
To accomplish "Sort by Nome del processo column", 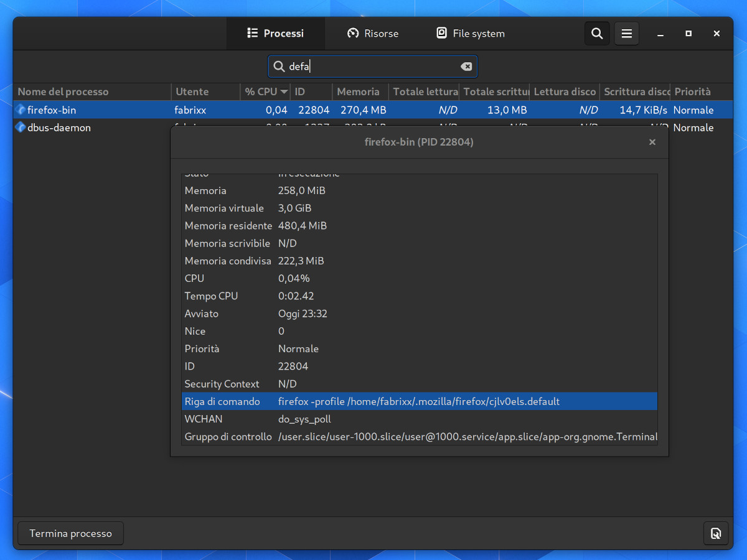I will (x=92, y=91).
